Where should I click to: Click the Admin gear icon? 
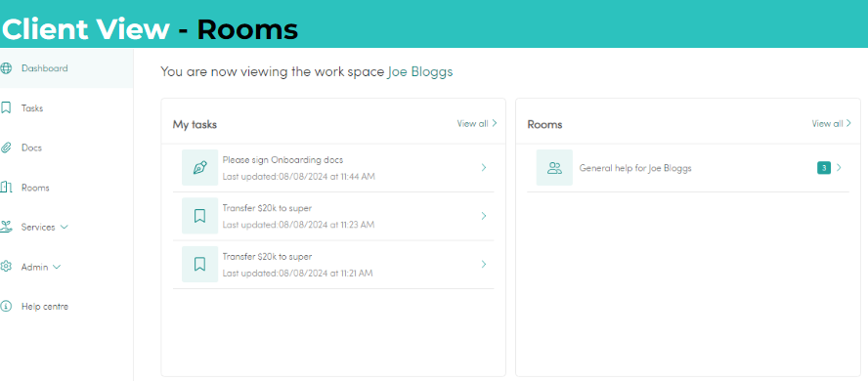[6, 267]
